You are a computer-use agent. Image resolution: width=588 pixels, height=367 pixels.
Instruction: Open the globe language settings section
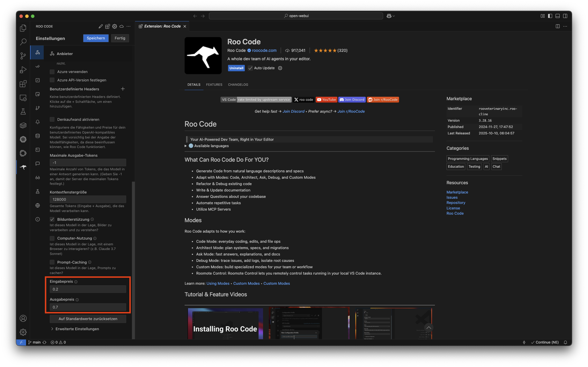click(x=38, y=205)
